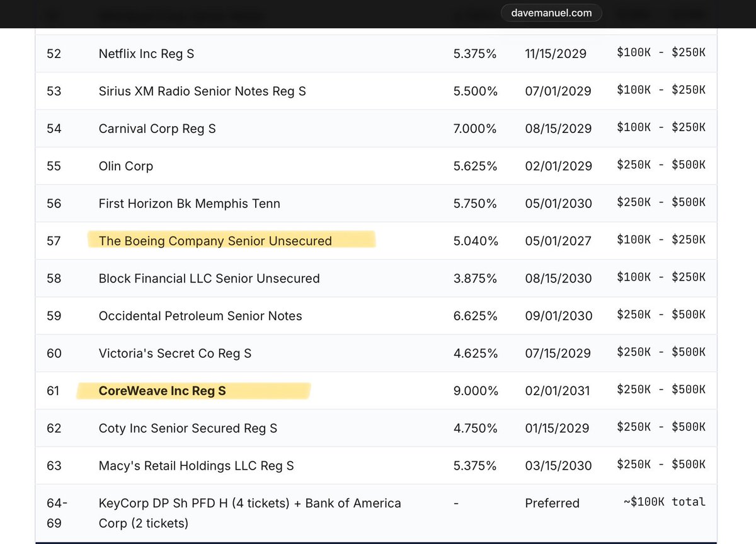Click maturity date 02/01/2029
The width and height of the screenshot is (756, 544).
click(558, 166)
